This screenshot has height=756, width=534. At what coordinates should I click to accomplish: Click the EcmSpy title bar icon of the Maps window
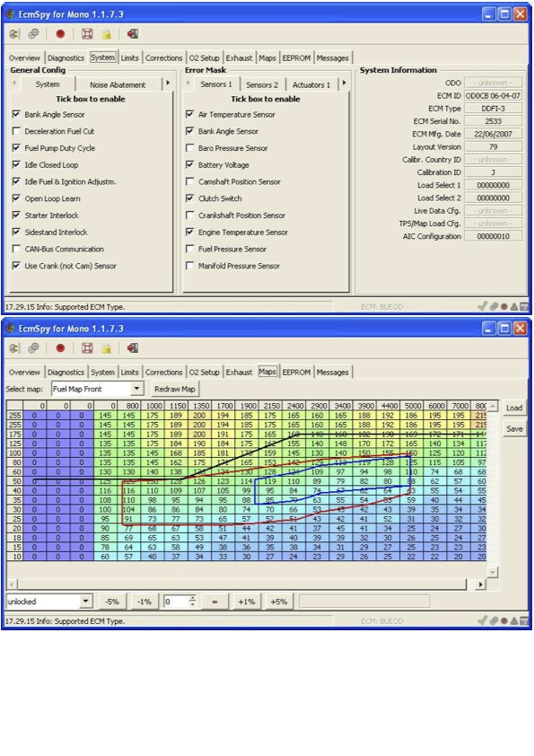[x=10, y=329]
